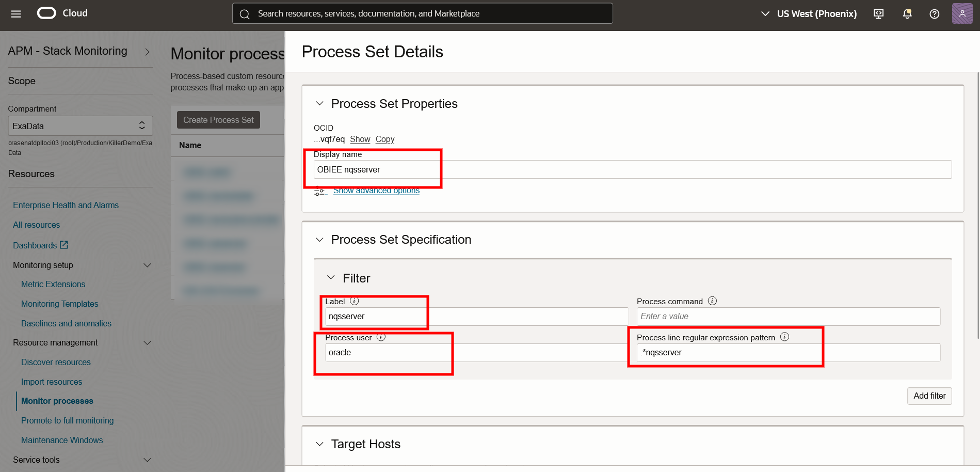
Task: Click the Process command info icon
Action: click(x=712, y=301)
